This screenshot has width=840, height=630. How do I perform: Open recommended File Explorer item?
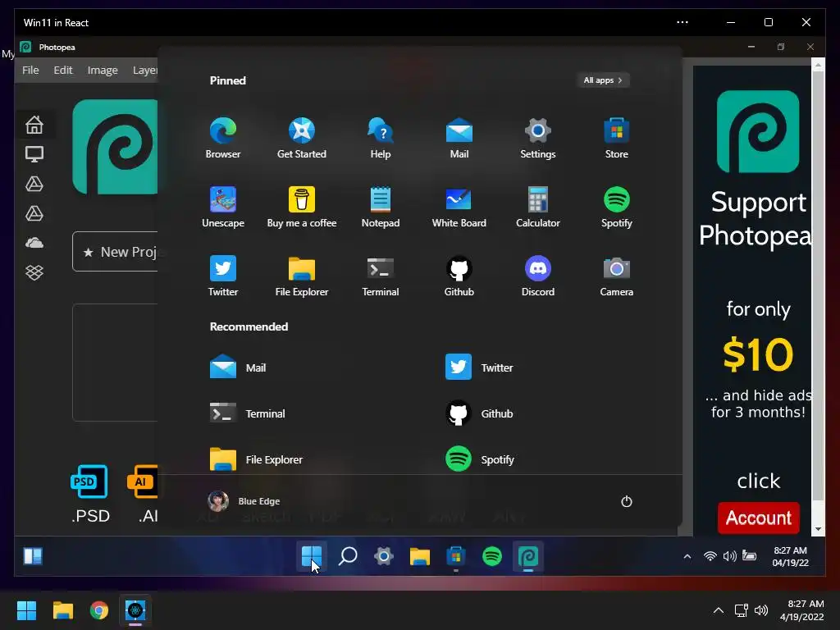256,459
